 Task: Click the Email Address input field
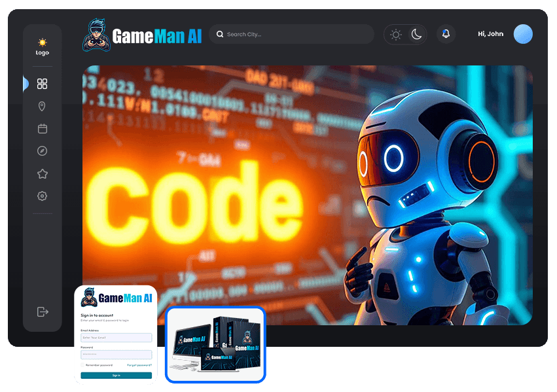(116, 338)
